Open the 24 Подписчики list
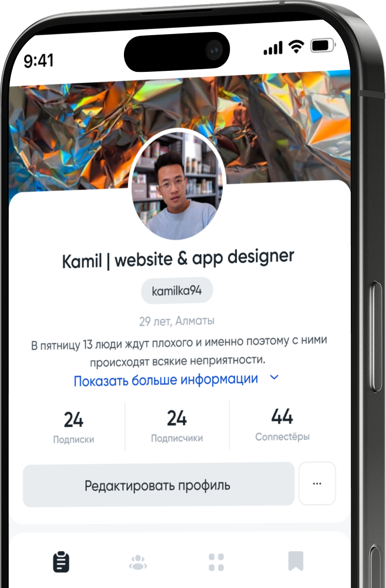The image size is (386, 588). click(x=177, y=426)
